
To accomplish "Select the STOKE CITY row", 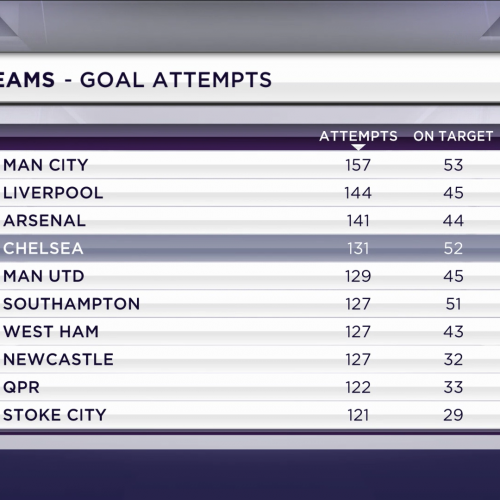I will tap(250, 415).
